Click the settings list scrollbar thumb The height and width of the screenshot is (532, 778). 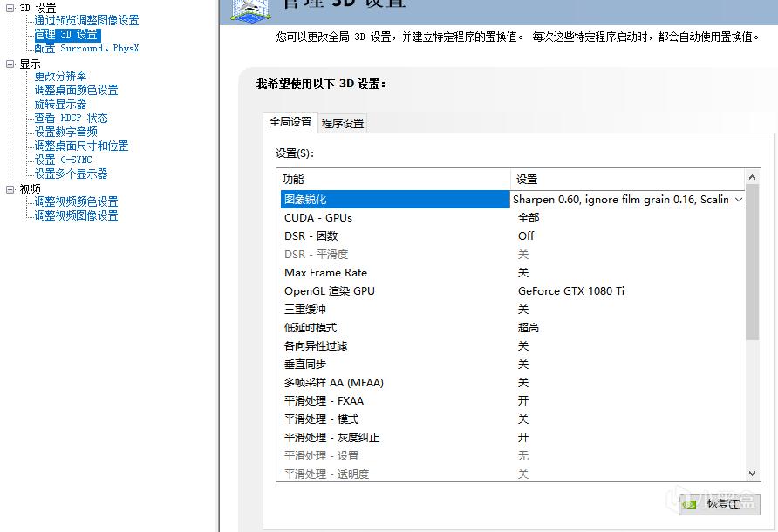[752, 263]
